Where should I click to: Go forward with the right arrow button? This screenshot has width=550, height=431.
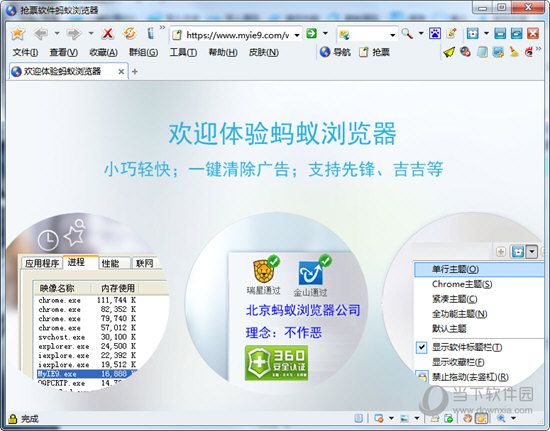click(74, 34)
